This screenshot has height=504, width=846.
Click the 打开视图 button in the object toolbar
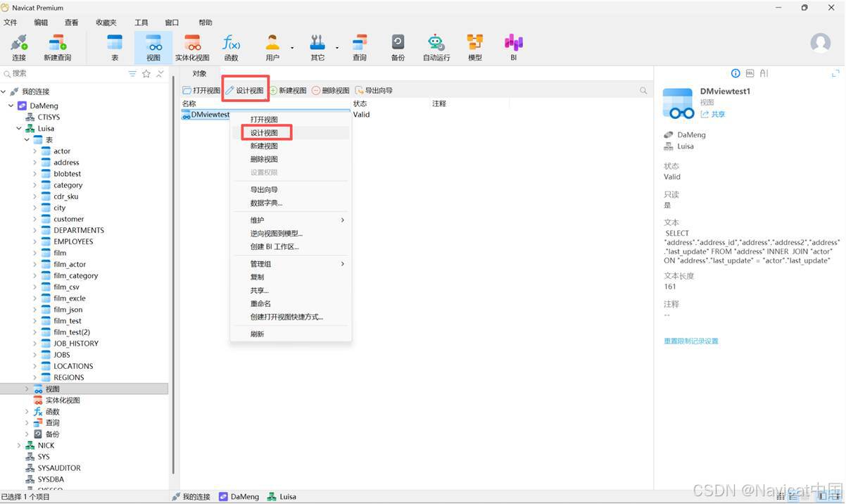(x=201, y=91)
